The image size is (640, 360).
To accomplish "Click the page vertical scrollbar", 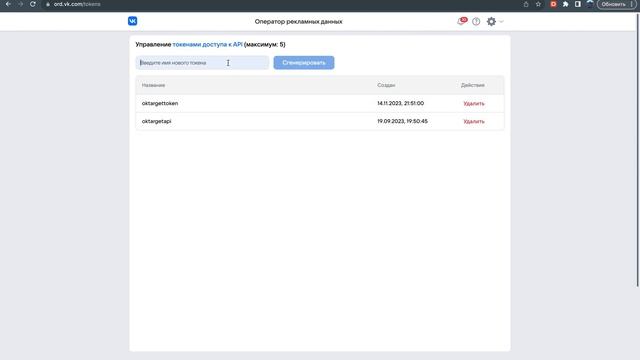I will point(638,150).
